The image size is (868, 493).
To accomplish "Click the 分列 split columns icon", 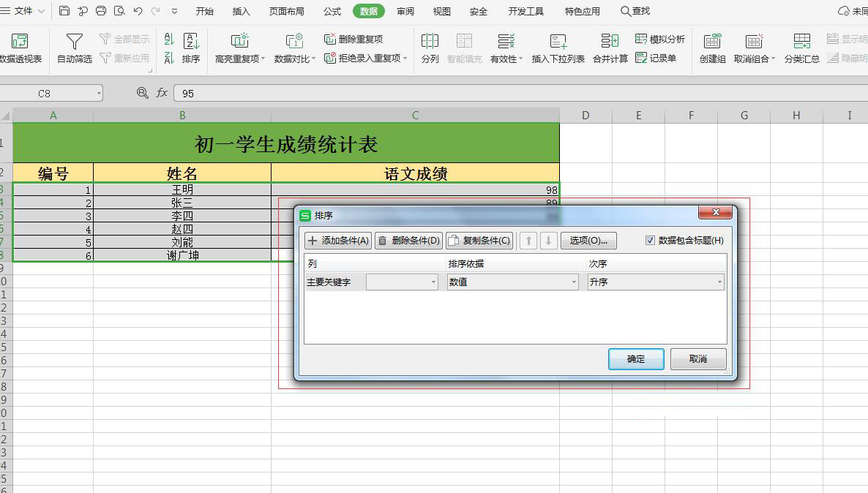I will (430, 42).
